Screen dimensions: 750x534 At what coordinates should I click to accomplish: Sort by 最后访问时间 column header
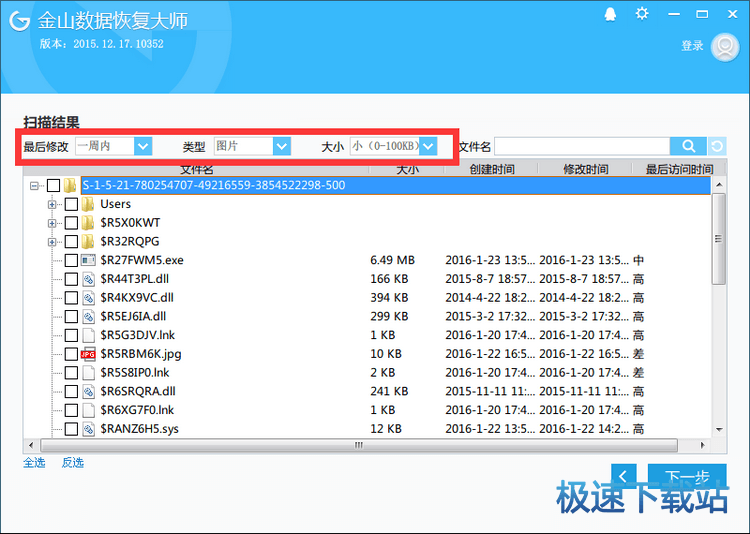[679, 169]
